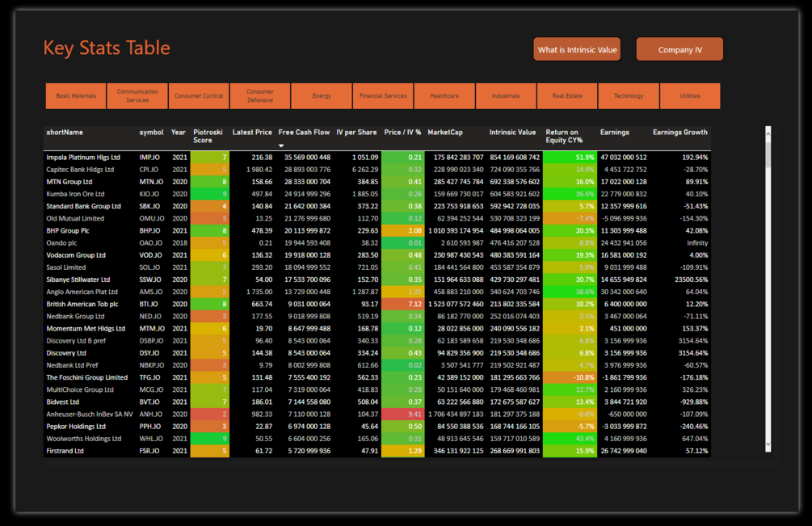This screenshot has width=812, height=526.
Task: Filter by Communication Services sector
Action: click(x=137, y=96)
